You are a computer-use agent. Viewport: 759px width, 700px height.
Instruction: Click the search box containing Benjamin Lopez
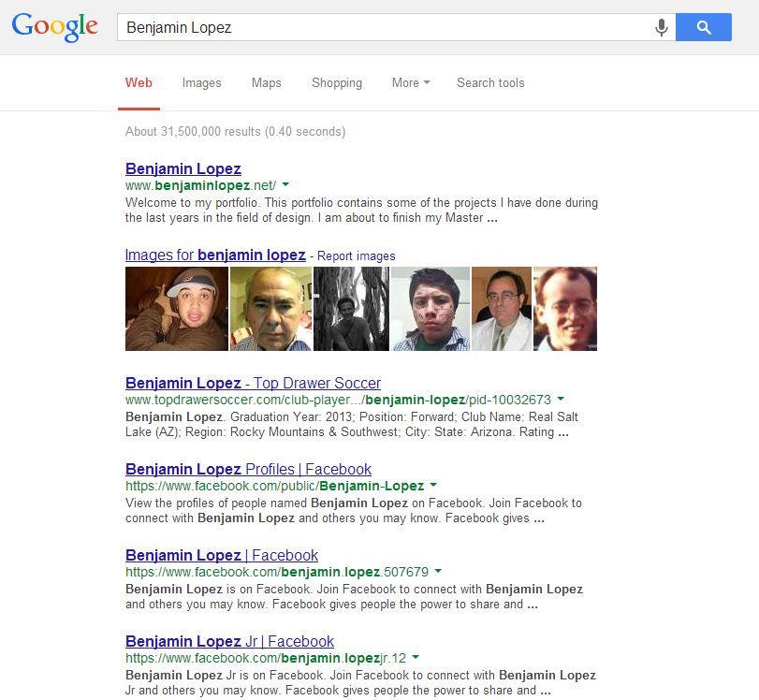pyautogui.click(x=384, y=28)
